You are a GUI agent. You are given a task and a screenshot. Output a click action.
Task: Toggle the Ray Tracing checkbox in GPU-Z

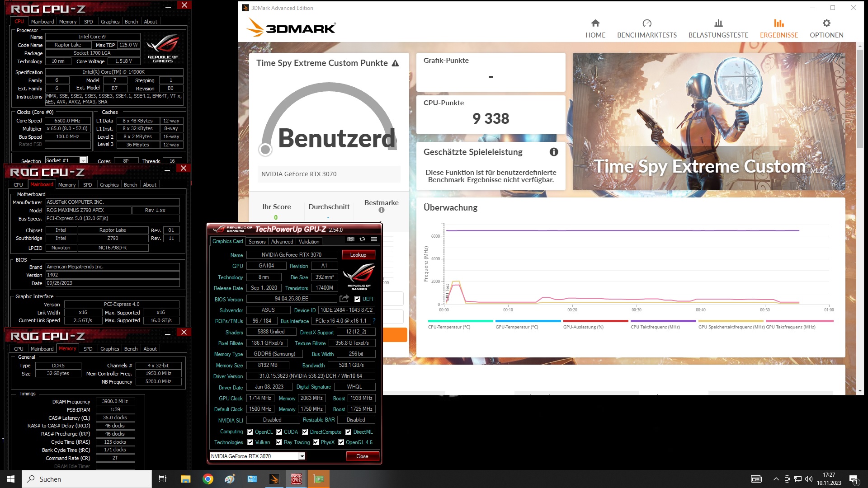coord(278,442)
